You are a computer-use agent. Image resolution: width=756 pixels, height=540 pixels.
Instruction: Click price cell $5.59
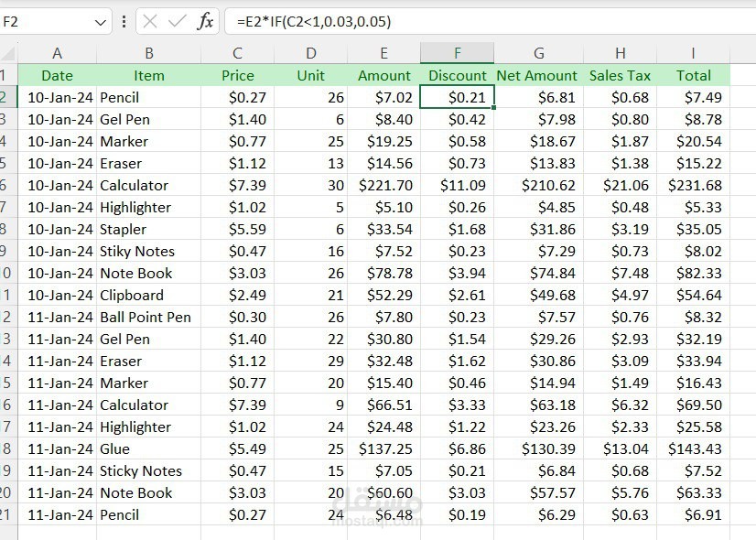(x=237, y=229)
